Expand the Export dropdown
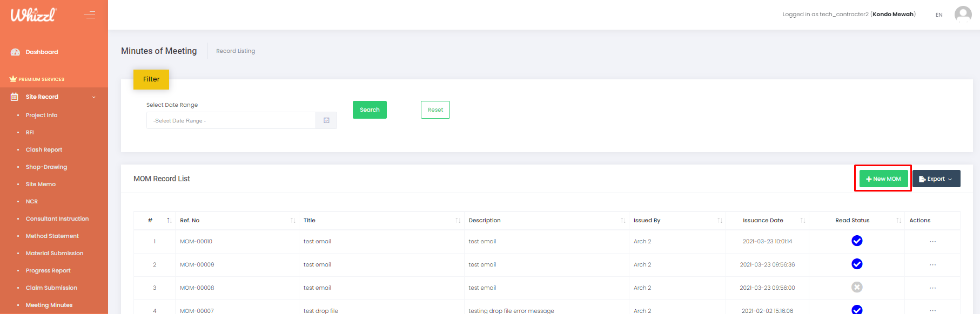Screen dimensions: 980x314 coord(936,179)
